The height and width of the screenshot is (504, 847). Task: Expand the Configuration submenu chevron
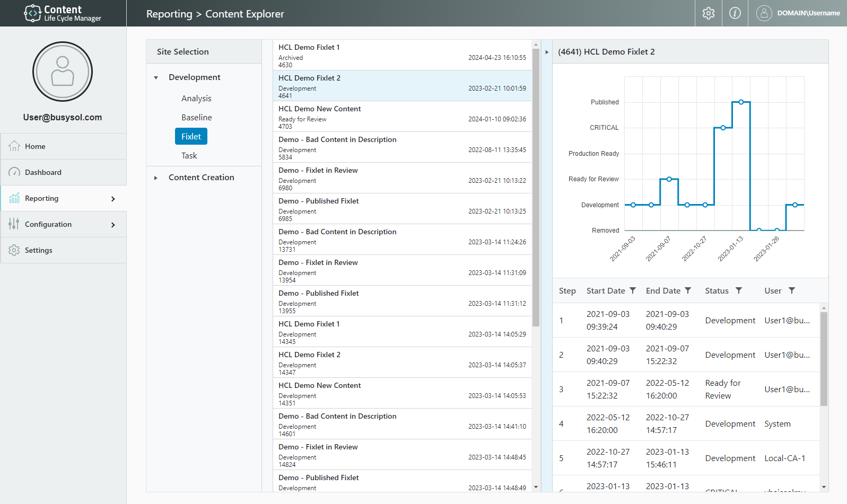(113, 225)
